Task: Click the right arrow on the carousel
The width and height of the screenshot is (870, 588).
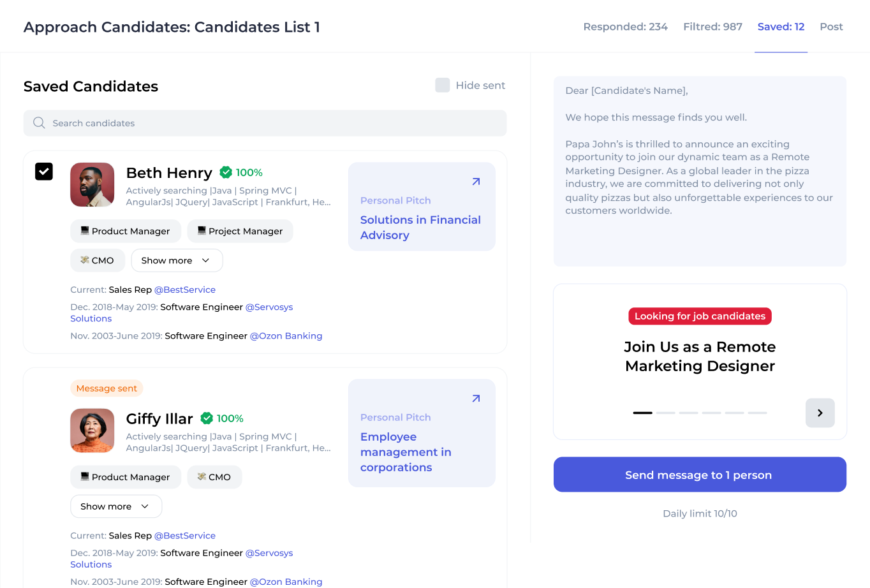Action: pos(820,413)
